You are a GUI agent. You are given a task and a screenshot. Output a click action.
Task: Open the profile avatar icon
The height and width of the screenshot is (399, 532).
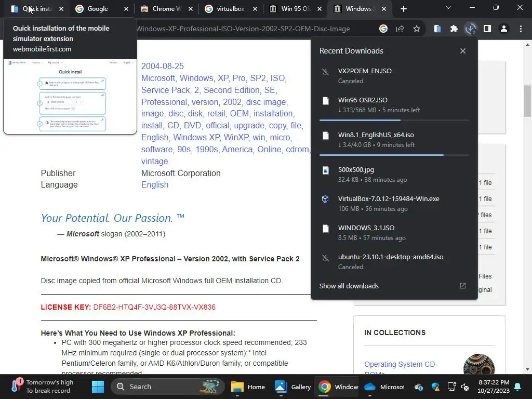pyautogui.click(x=504, y=29)
